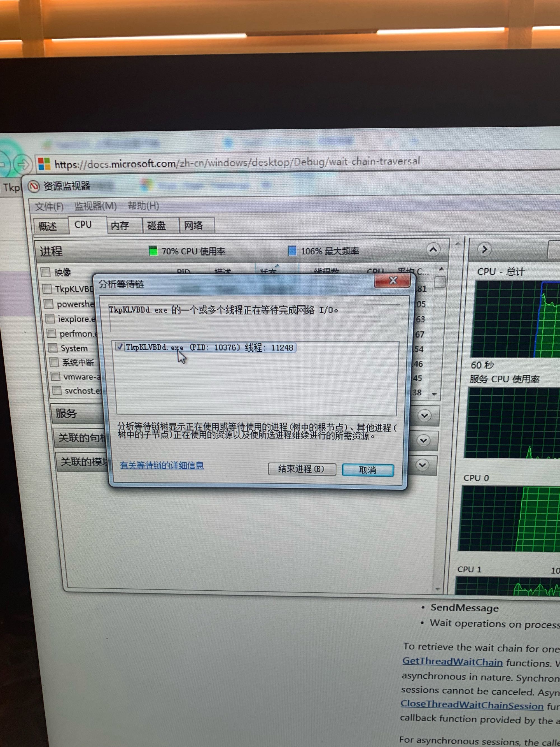The width and height of the screenshot is (560, 747).
Task: Click the browser address bar URL
Action: click(x=237, y=163)
